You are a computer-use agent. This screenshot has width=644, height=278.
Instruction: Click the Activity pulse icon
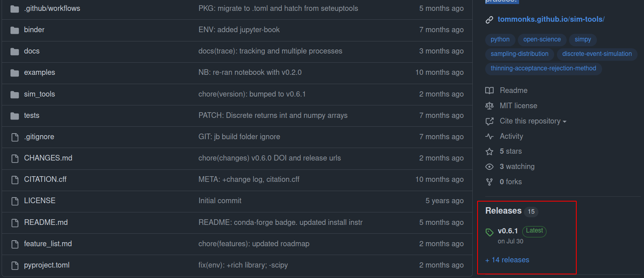pyautogui.click(x=489, y=136)
